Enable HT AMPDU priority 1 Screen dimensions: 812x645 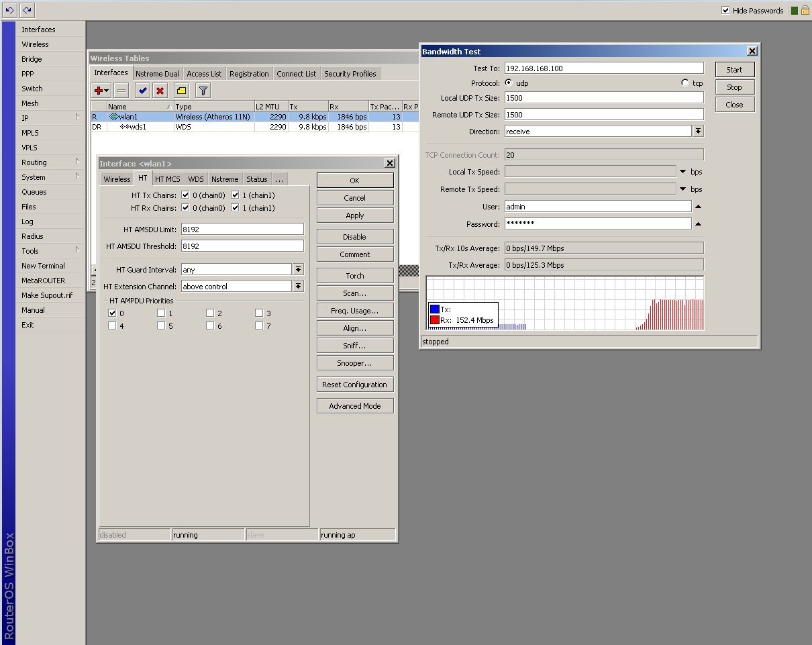[x=161, y=313]
